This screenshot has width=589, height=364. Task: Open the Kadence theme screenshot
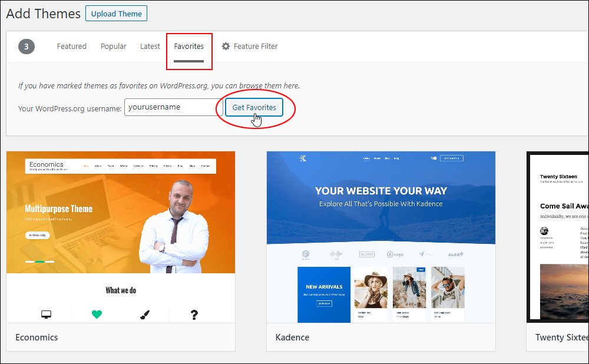tap(381, 237)
